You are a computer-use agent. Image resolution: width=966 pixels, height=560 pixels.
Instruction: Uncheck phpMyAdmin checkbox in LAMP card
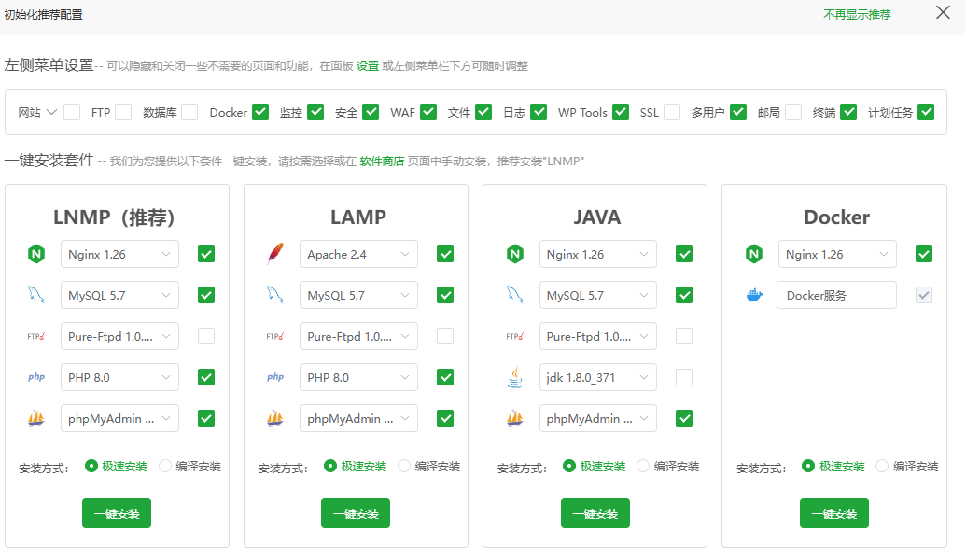pyautogui.click(x=445, y=418)
